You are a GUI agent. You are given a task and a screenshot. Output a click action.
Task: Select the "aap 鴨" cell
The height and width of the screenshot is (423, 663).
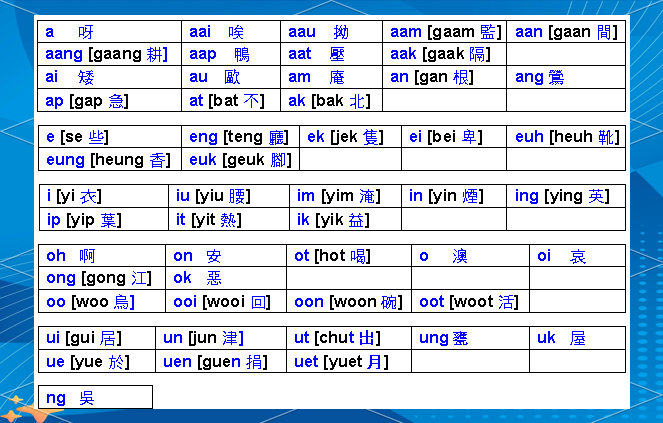click(220, 54)
